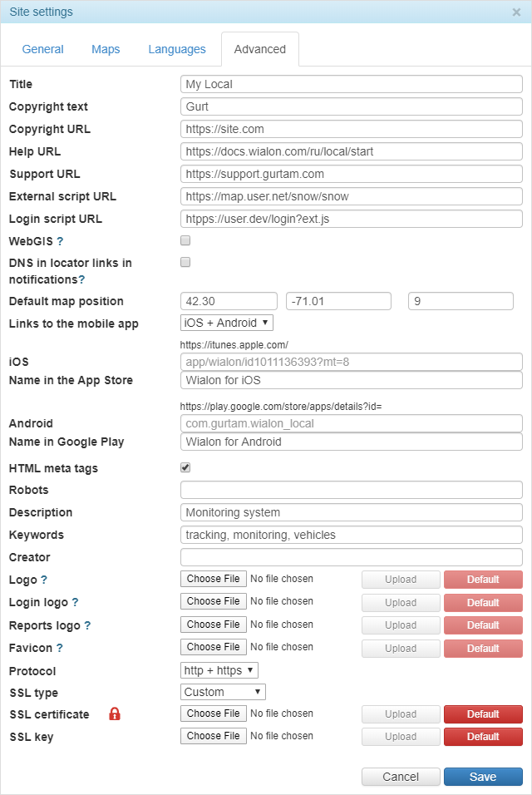Uncheck the HTML meta tags checkbox
The image size is (532, 795).
[x=185, y=468]
